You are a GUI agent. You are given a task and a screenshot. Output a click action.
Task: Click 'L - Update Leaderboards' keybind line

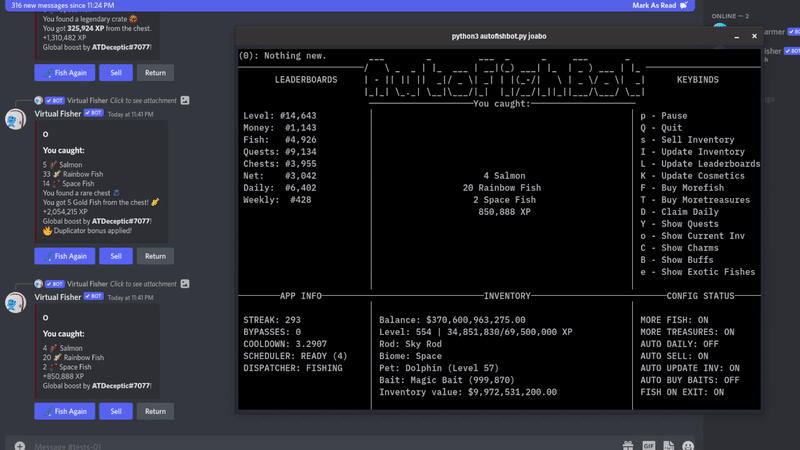tap(700, 164)
